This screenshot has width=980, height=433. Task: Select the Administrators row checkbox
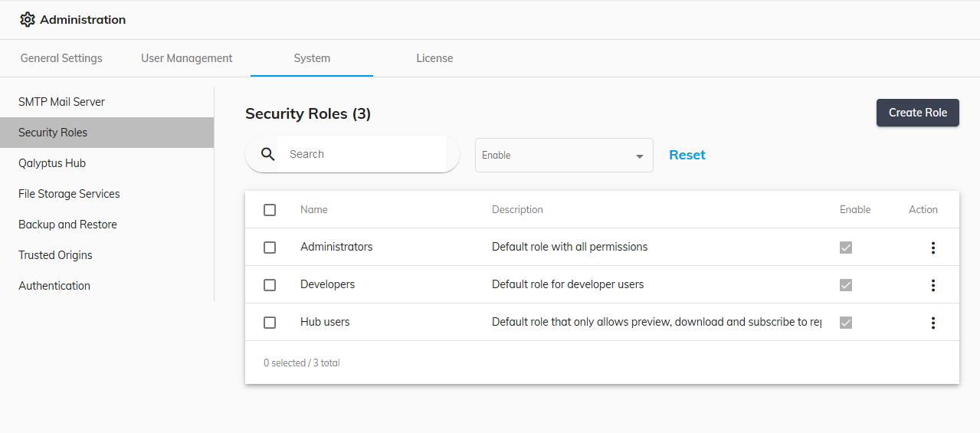pyautogui.click(x=270, y=248)
